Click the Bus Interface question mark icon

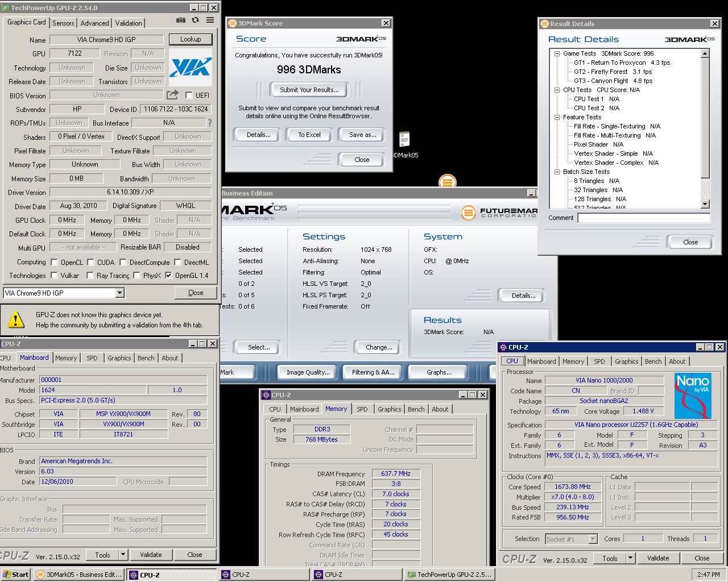click(210, 123)
